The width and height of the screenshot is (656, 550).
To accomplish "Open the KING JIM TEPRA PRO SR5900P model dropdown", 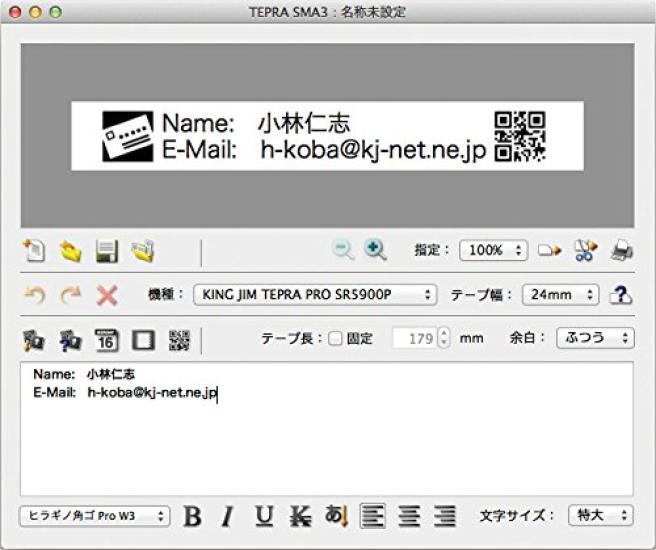I will tap(315, 295).
